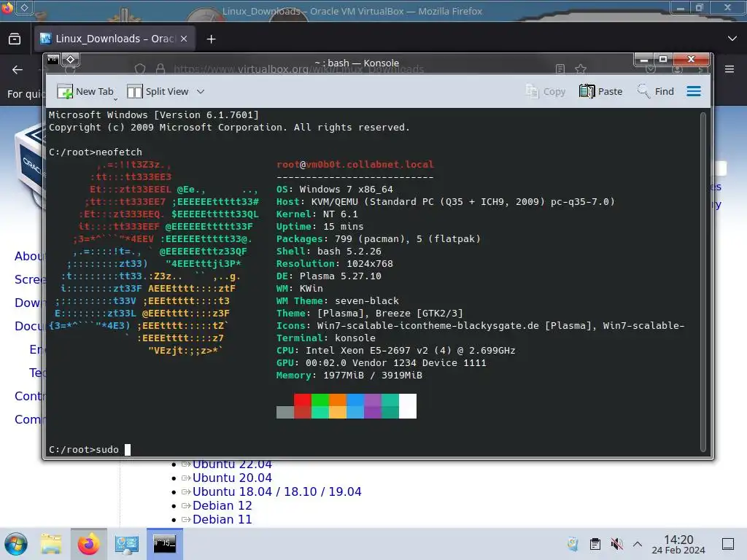The width and height of the screenshot is (747, 560).
Task: Expand the Split View chevron menu
Action: click(x=201, y=91)
